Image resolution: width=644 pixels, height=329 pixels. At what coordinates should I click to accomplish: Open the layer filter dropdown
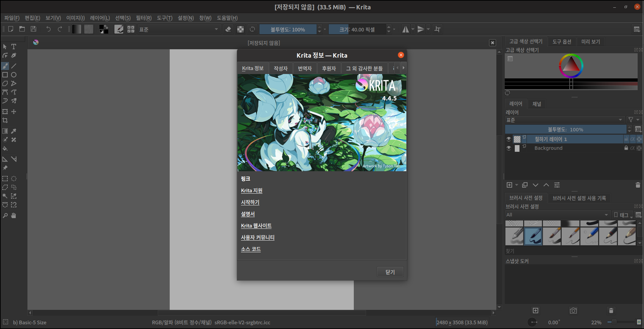(634, 120)
